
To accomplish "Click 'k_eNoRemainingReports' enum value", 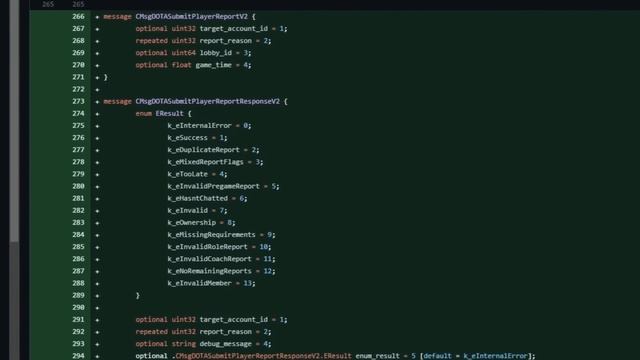I will 209,271.
